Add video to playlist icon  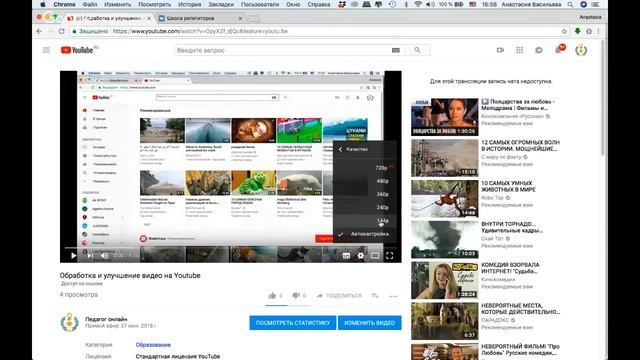coord(375,296)
